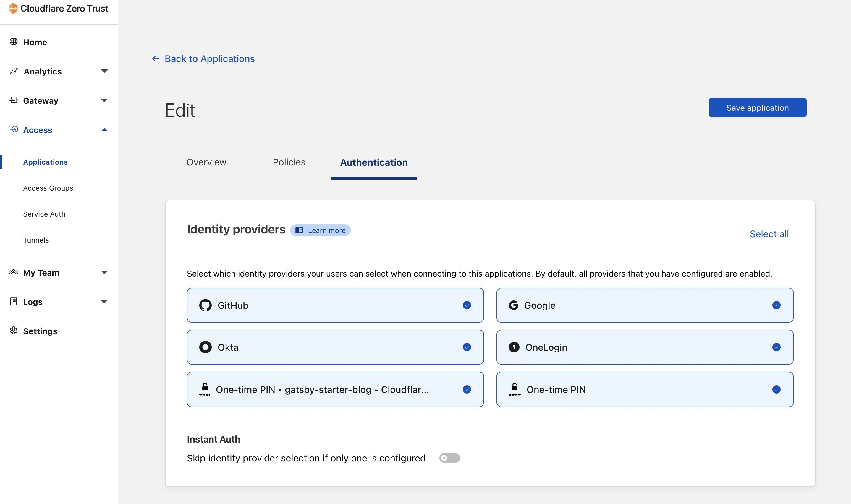The height and width of the screenshot is (504, 851).
Task: Click the Settings gear icon
Action: pyautogui.click(x=14, y=331)
